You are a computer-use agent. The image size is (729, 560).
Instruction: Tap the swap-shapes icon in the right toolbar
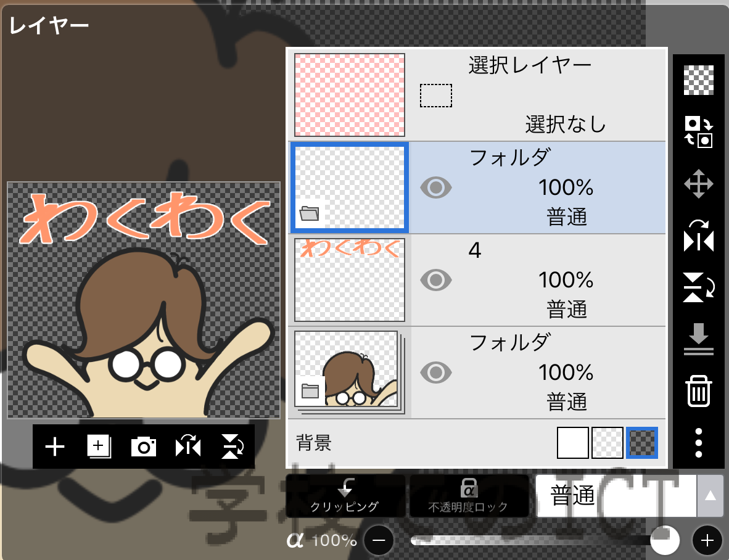[x=698, y=132]
